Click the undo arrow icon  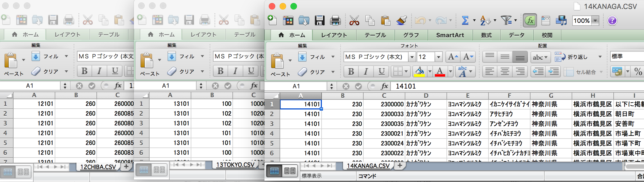coord(420,20)
